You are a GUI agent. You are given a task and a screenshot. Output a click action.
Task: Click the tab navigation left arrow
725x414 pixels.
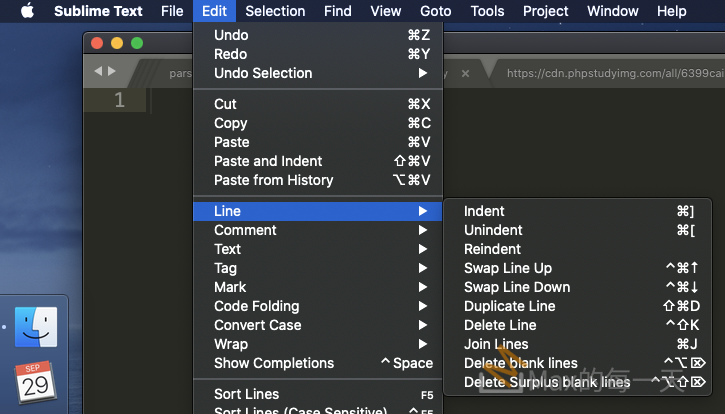[x=98, y=71]
